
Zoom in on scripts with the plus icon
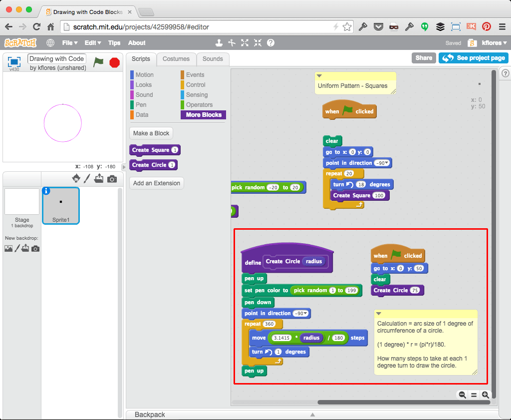click(x=485, y=395)
